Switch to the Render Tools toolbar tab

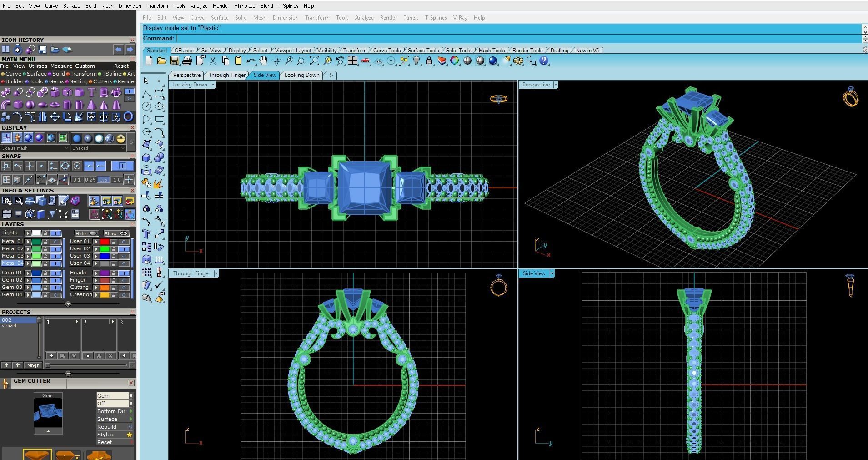point(527,51)
